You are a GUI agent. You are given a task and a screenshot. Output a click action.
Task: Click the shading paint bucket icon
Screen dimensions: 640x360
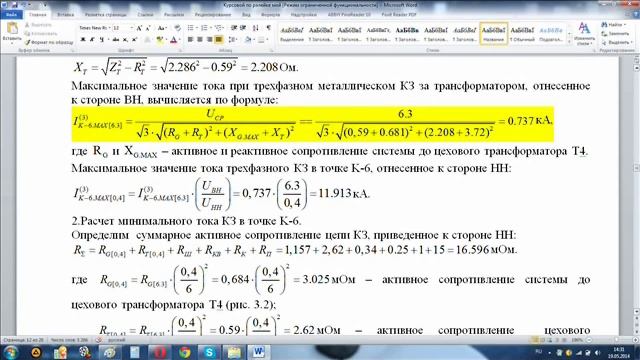point(248,40)
